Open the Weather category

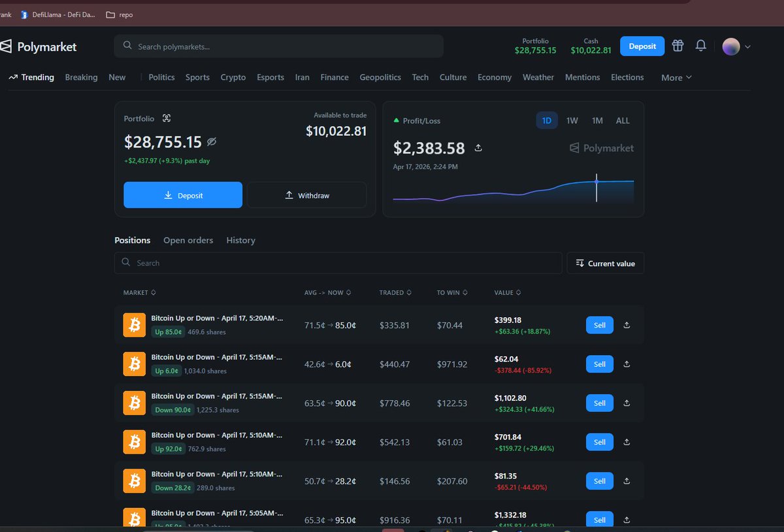tap(538, 77)
